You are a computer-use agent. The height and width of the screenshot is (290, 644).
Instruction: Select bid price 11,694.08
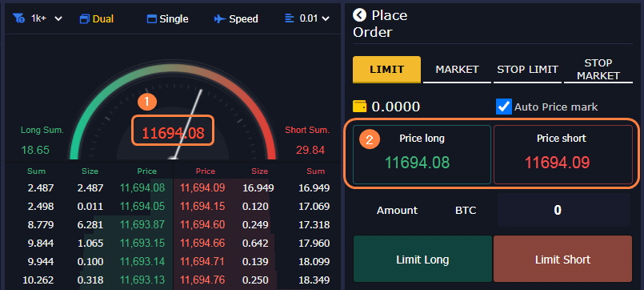(x=142, y=188)
